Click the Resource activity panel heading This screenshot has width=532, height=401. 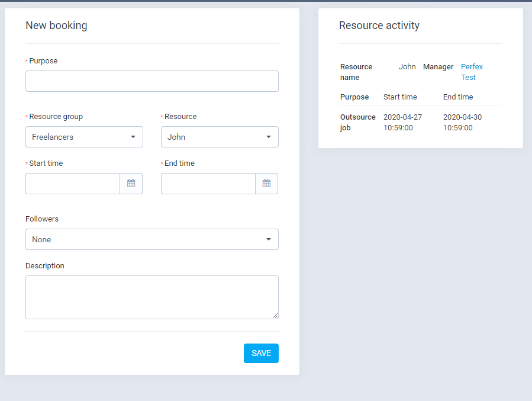[379, 25]
